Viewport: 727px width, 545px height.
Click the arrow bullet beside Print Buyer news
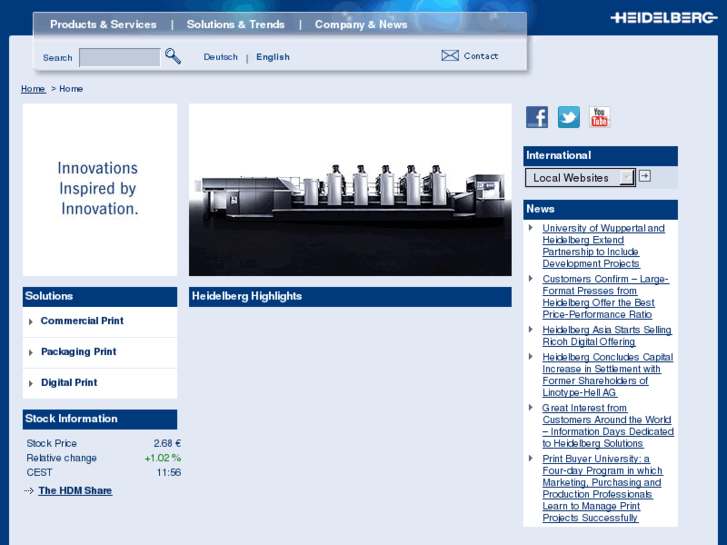pos(531,458)
